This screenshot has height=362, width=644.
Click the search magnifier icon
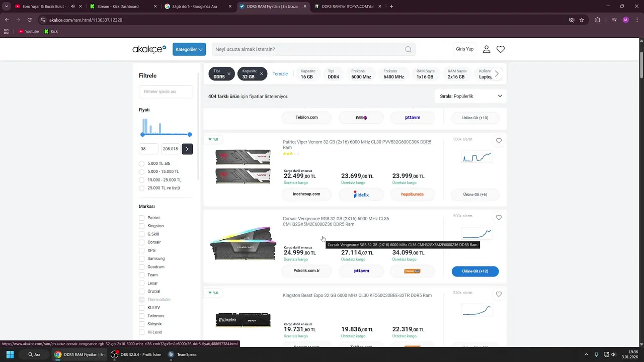408,49
